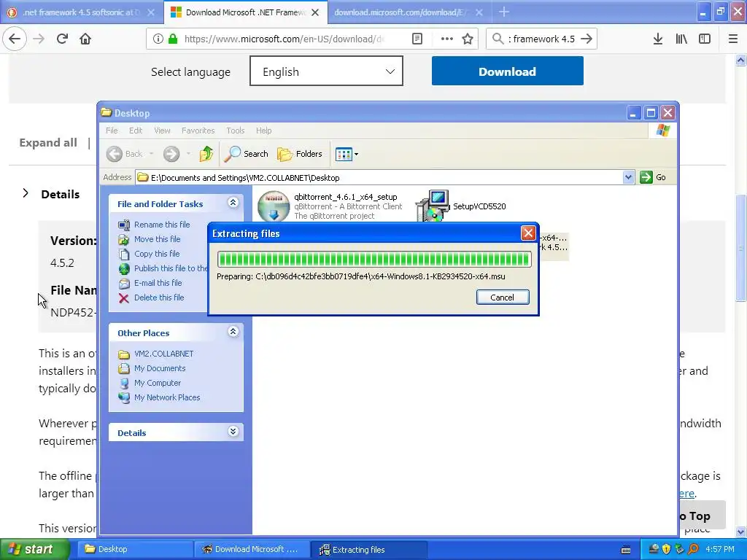Bookmark this page with the star icon

(468, 39)
